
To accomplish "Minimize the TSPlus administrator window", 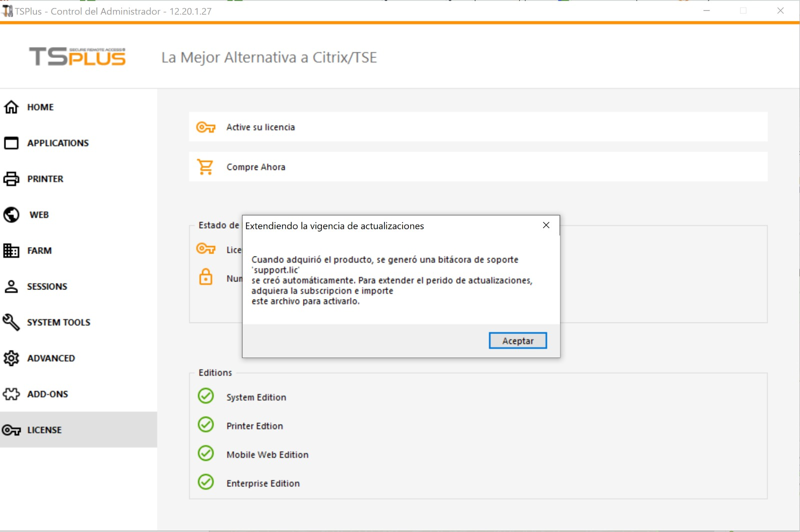I will pos(706,10).
